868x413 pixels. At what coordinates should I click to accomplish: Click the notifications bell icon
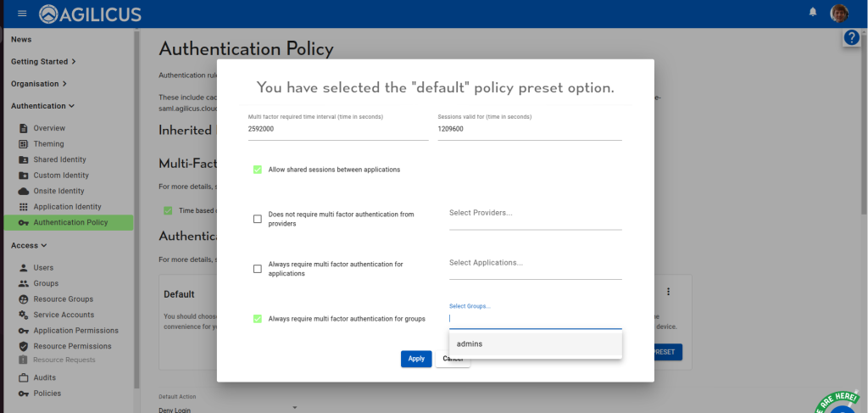pyautogui.click(x=813, y=13)
